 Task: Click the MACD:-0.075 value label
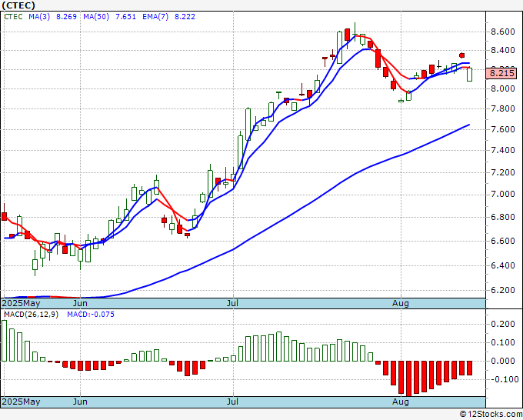tap(91, 315)
